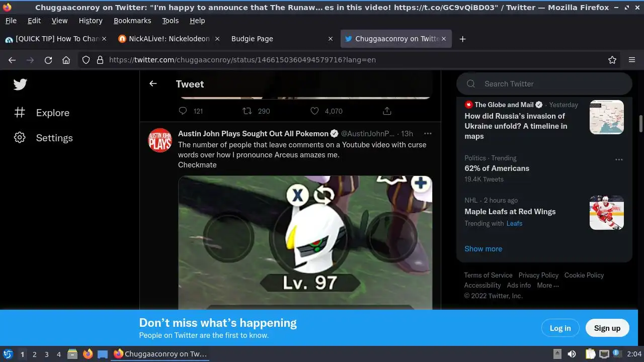Open the Explore hashtag icon
This screenshot has width=644, height=362.
click(20, 112)
